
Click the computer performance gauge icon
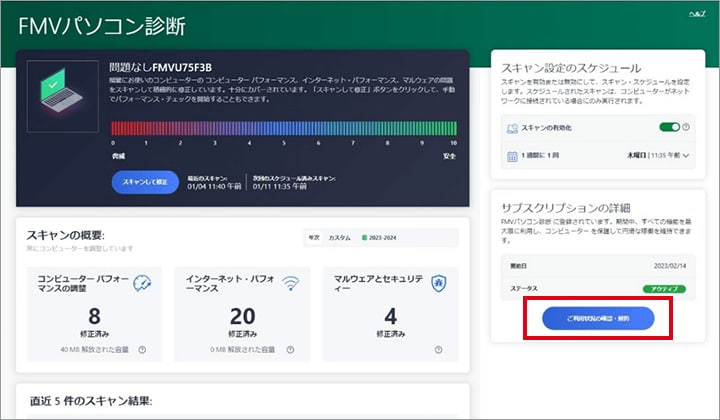(141, 283)
